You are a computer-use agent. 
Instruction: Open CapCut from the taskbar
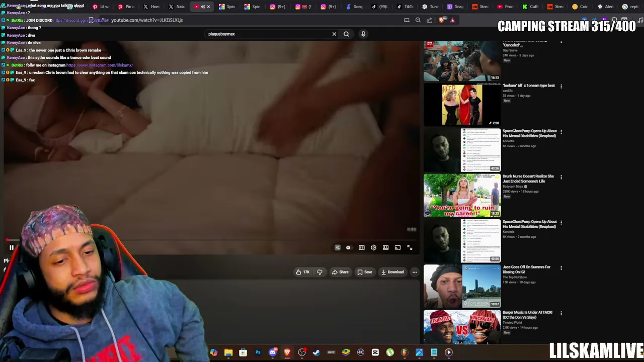coord(375,352)
